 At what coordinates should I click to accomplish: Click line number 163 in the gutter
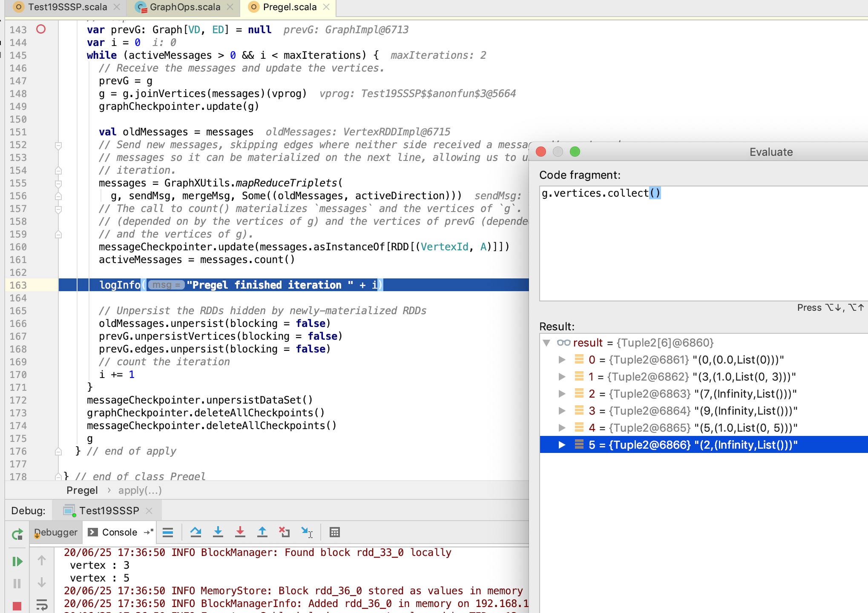tap(18, 285)
